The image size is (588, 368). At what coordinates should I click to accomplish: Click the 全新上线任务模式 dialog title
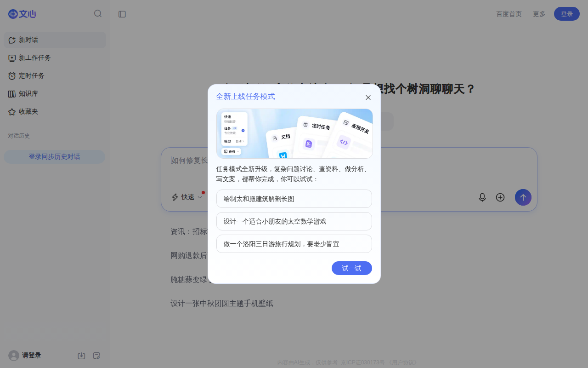(246, 97)
